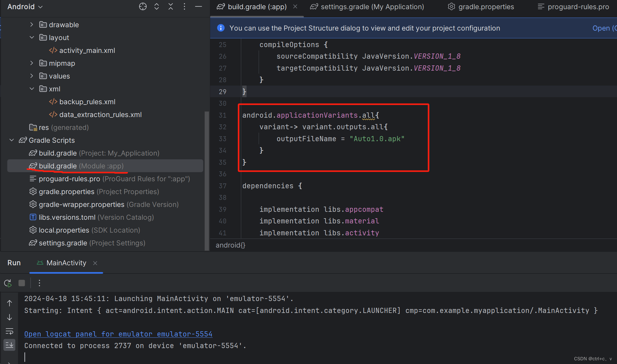
Task: Click applicationVariants in the code
Action: pos(317,115)
